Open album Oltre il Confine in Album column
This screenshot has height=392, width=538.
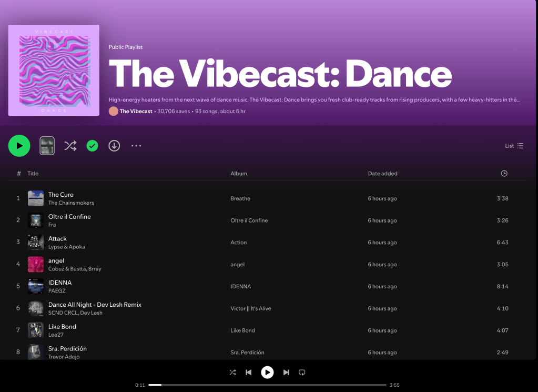point(249,220)
